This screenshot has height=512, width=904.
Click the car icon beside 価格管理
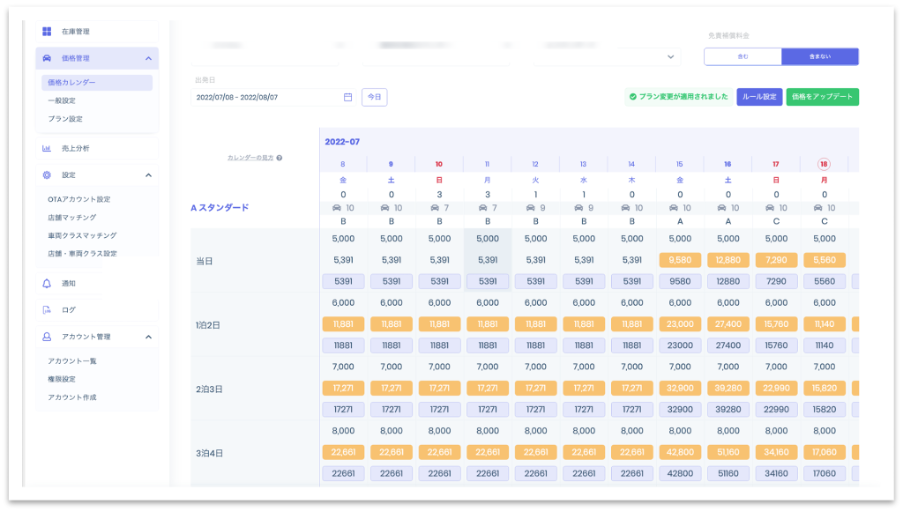pos(47,59)
